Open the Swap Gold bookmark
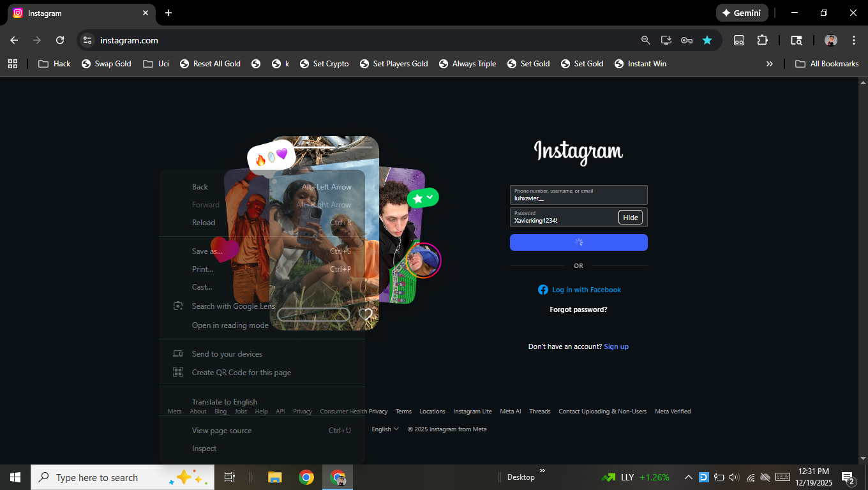 (x=106, y=64)
